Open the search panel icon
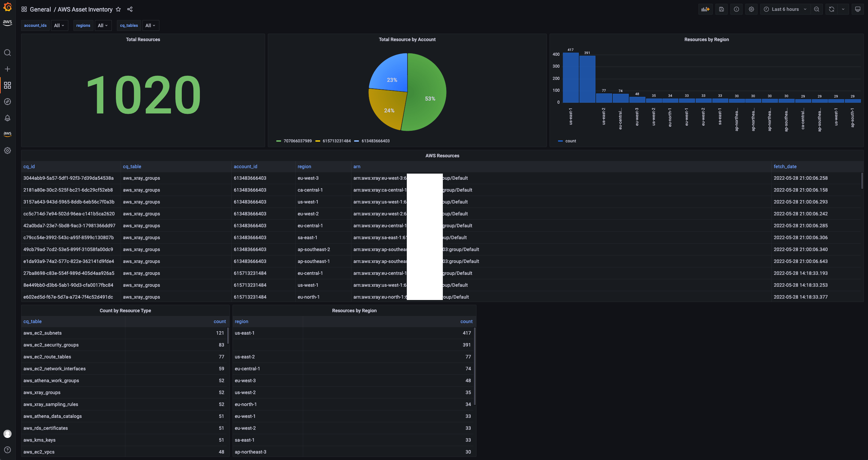 [x=7, y=52]
